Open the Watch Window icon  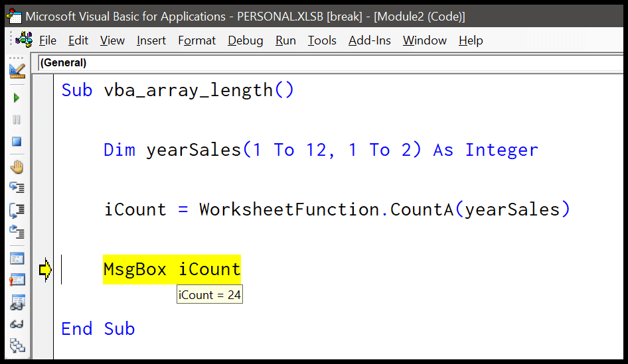pos(17,302)
